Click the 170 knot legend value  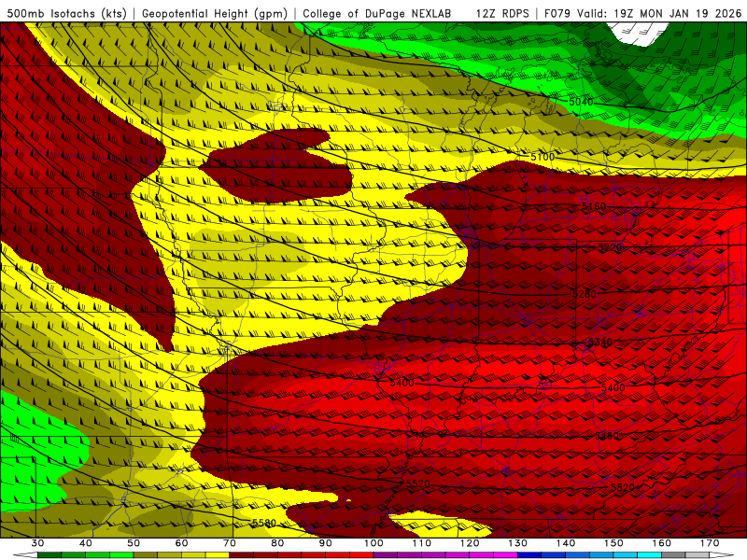pos(710,543)
